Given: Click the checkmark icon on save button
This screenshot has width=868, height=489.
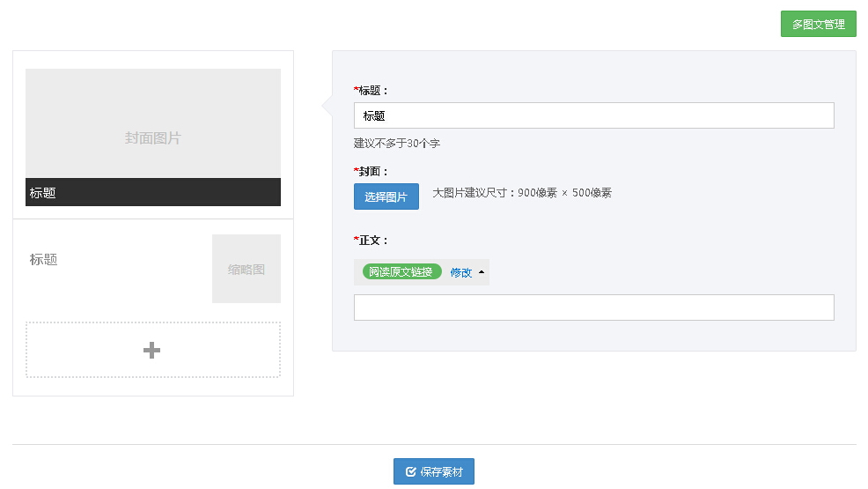Looking at the screenshot, I should tap(410, 472).
